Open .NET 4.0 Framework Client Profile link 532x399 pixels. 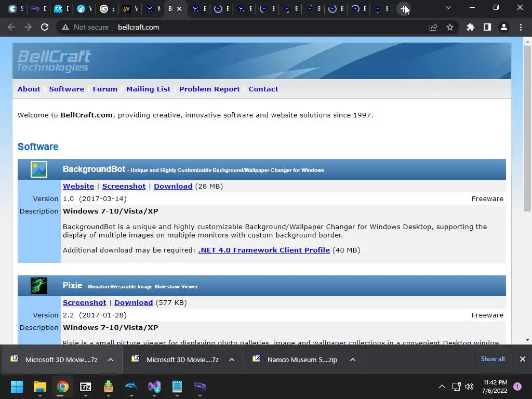coord(264,250)
